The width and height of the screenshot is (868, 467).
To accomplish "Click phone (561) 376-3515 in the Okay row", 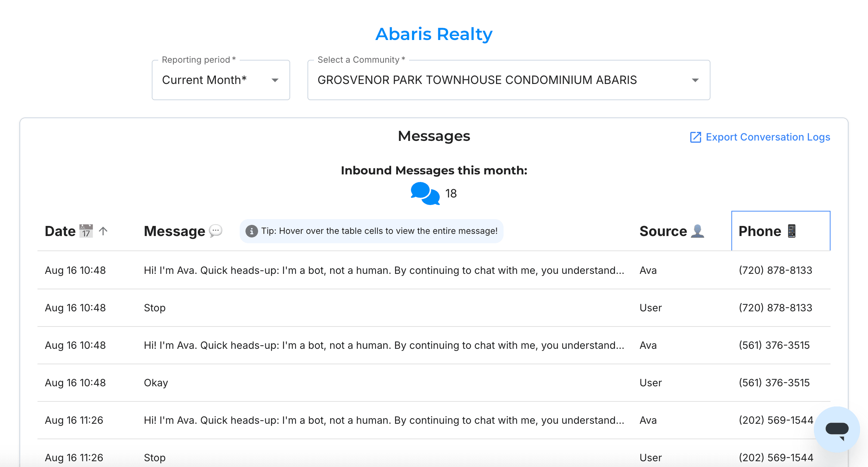I will point(774,383).
